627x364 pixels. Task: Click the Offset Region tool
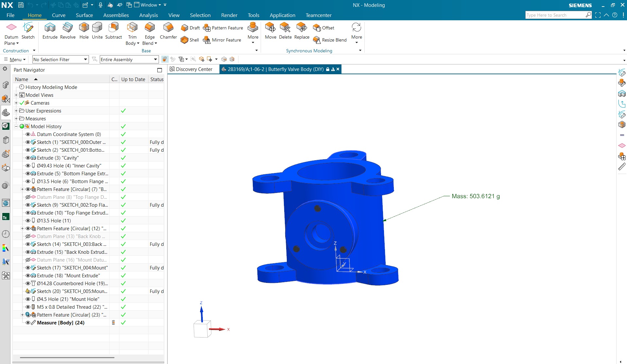click(324, 28)
